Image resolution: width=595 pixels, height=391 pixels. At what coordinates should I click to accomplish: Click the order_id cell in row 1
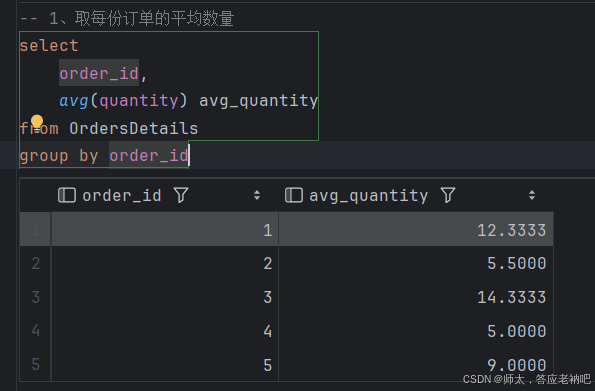[x=165, y=229]
